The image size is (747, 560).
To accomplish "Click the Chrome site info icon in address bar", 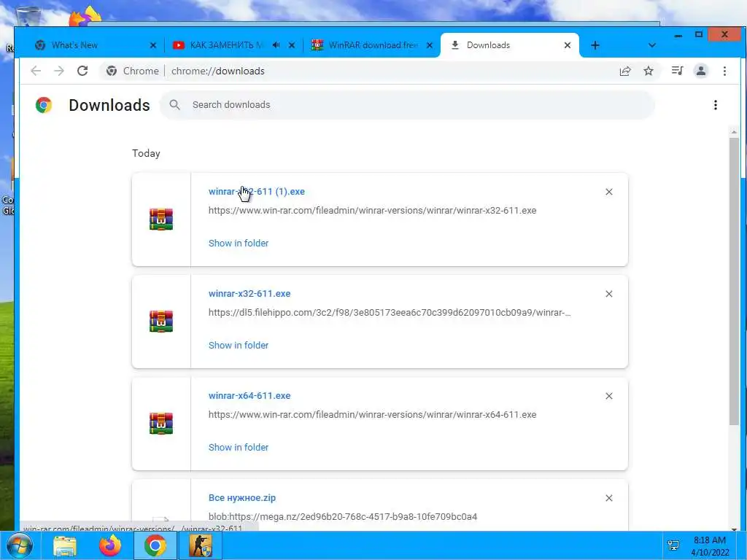I will pos(112,71).
